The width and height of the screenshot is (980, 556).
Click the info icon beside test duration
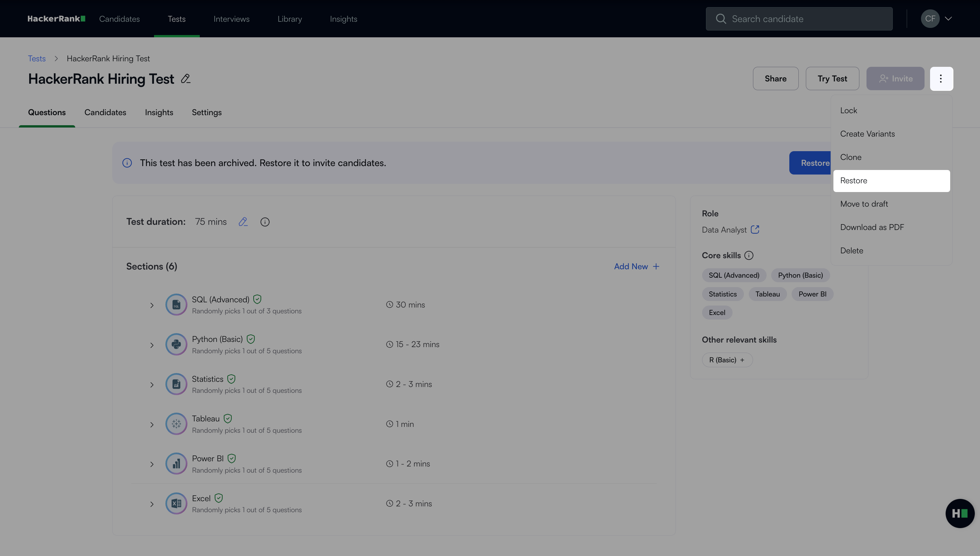point(265,222)
